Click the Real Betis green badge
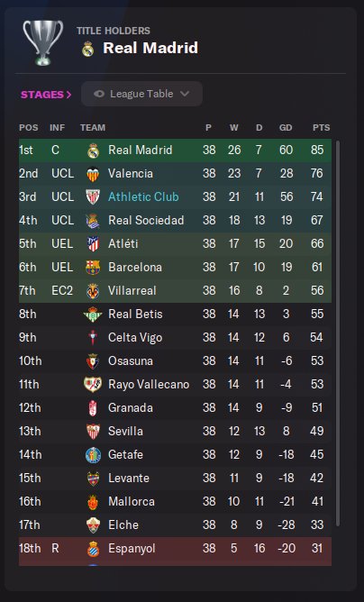The width and height of the screenshot is (364, 602). [93, 314]
